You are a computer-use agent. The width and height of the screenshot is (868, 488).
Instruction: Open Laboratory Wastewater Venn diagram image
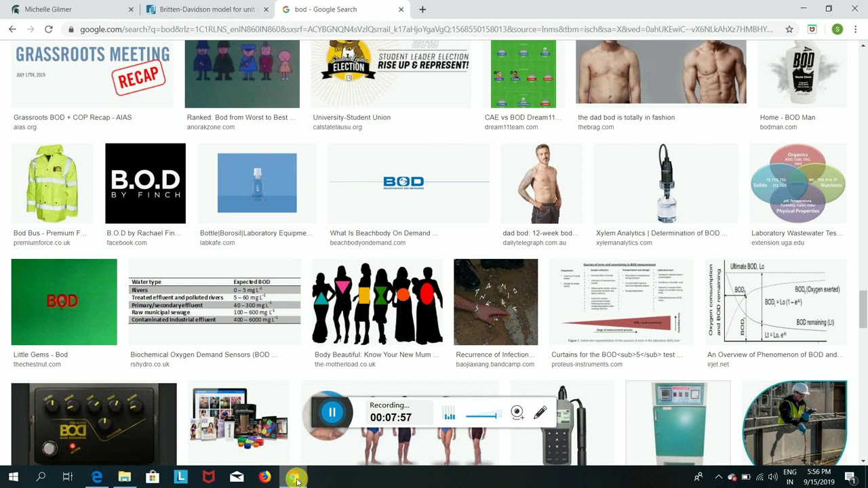[798, 183]
